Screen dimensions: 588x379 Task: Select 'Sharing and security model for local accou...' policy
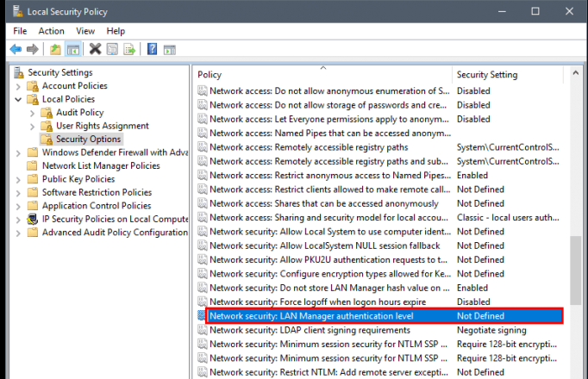pos(378,218)
